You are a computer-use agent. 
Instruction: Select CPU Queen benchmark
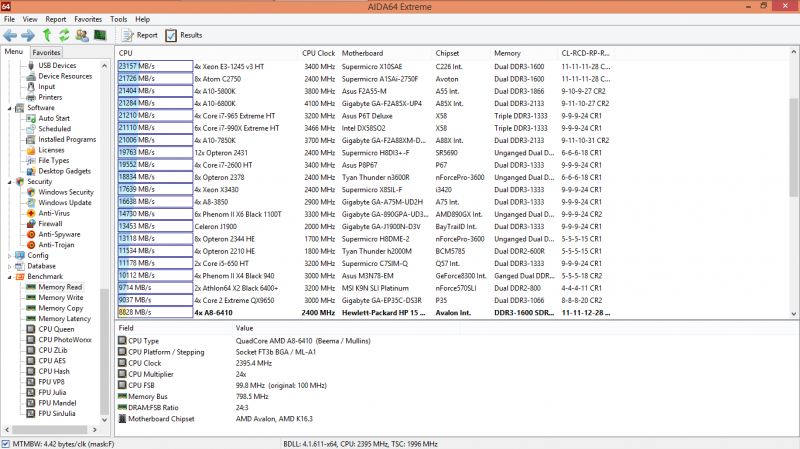pos(56,329)
